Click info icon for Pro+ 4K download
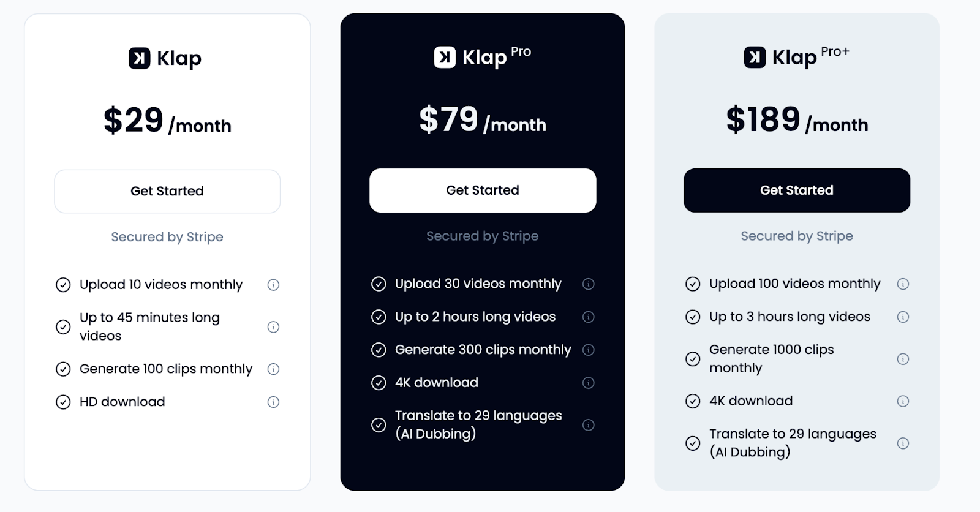This screenshot has width=980, height=512. tap(903, 401)
